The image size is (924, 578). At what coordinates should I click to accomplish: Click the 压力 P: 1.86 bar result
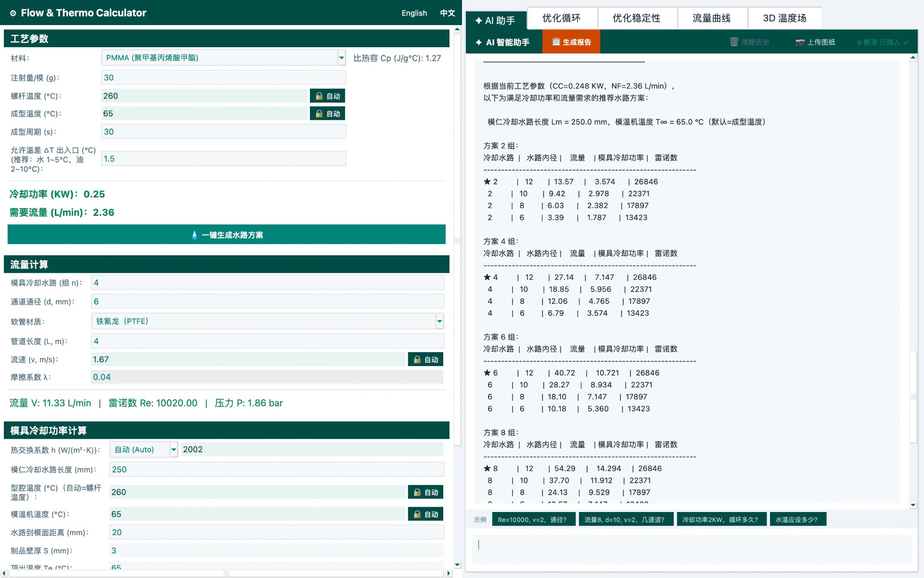[x=249, y=403]
